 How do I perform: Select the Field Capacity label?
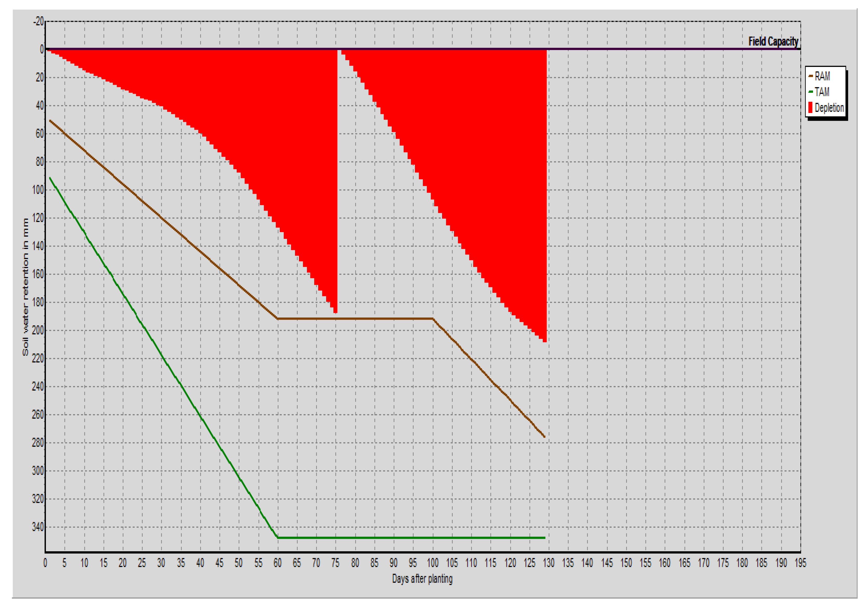coord(773,41)
